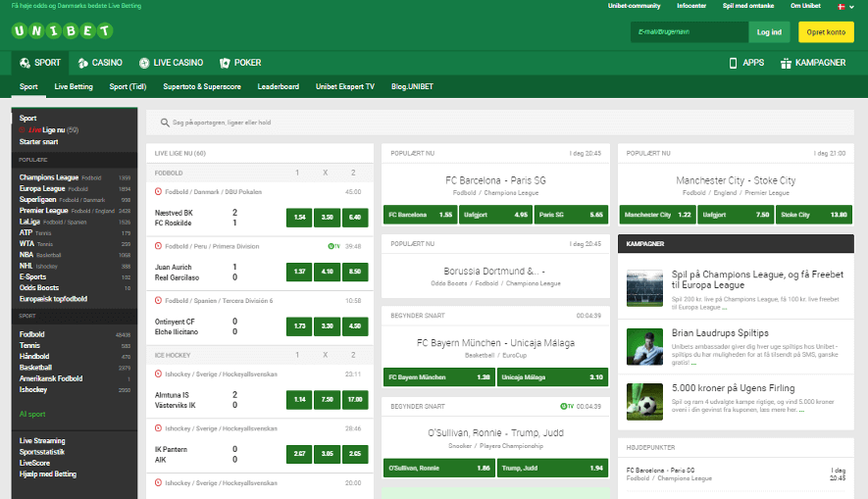The image size is (868, 499).
Task: Click the Log ind button
Action: (x=770, y=32)
